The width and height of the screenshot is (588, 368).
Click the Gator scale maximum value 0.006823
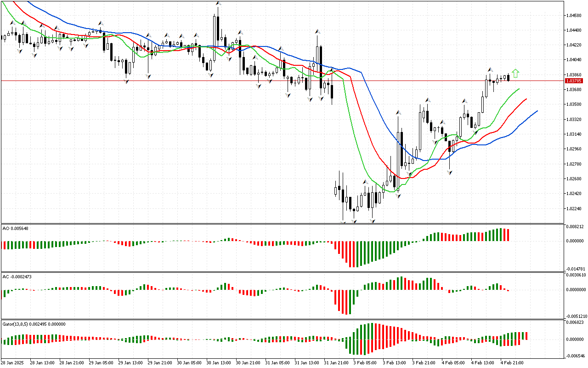pyautogui.click(x=574, y=322)
